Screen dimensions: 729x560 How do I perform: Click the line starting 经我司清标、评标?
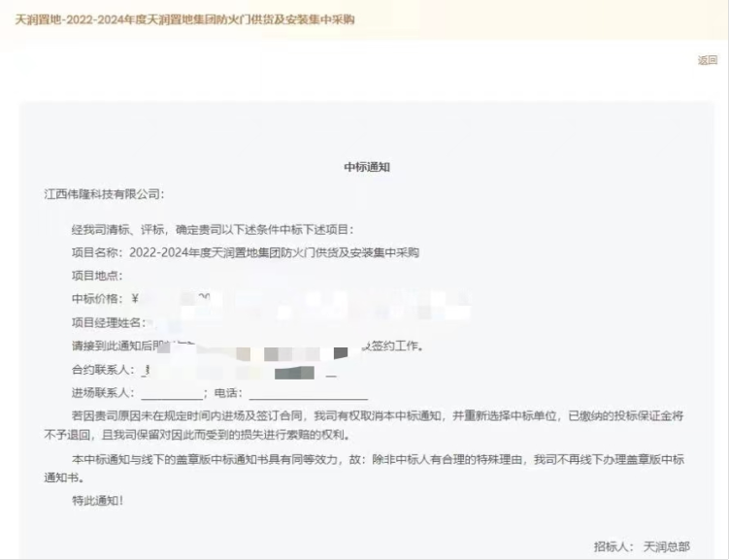pos(213,230)
